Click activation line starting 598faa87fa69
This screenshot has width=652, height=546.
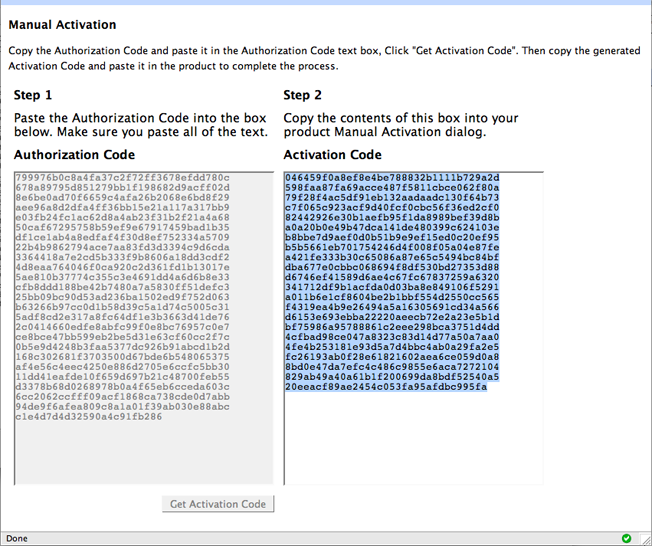click(392, 188)
